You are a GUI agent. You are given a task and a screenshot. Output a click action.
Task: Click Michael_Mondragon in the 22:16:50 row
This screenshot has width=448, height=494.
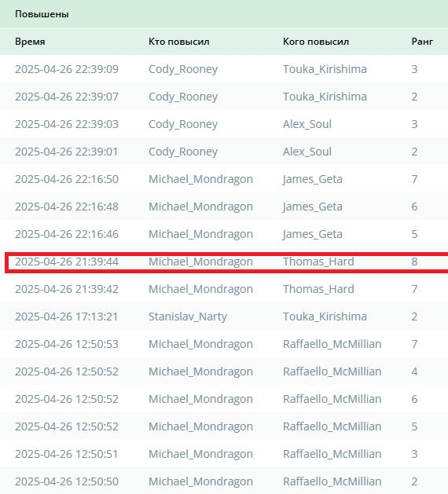point(200,179)
